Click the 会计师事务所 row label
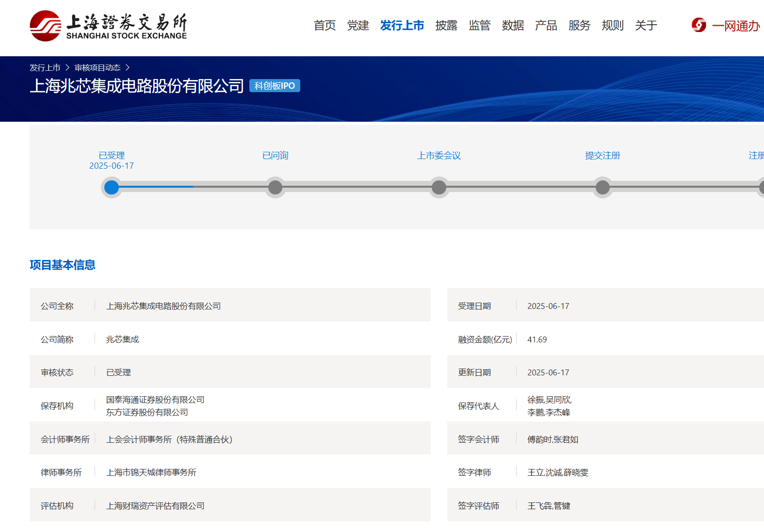The height and width of the screenshot is (532, 764). pyautogui.click(x=65, y=439)
